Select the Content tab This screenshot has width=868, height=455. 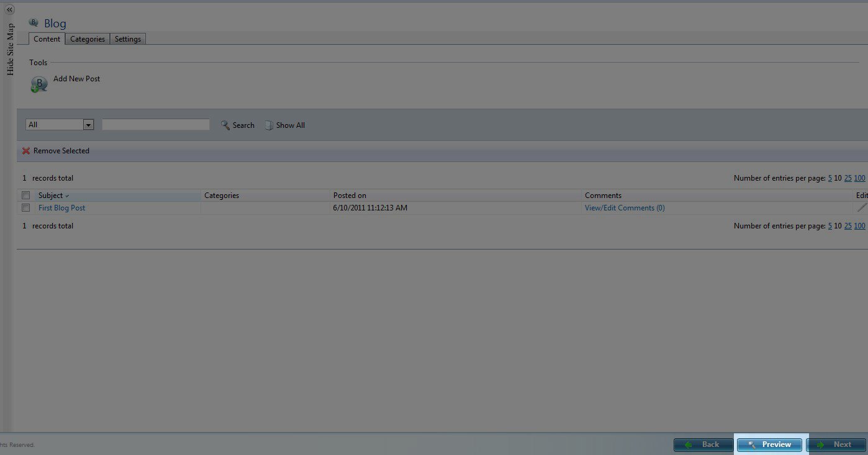point(47,39)
